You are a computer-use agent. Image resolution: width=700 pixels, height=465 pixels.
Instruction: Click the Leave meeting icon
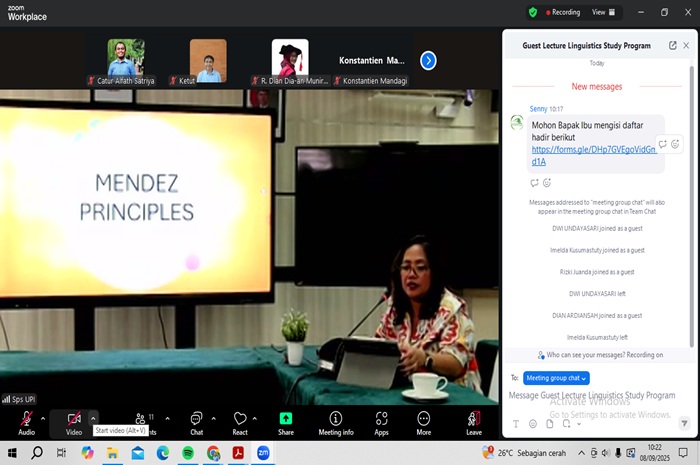(x=473, y=419)
